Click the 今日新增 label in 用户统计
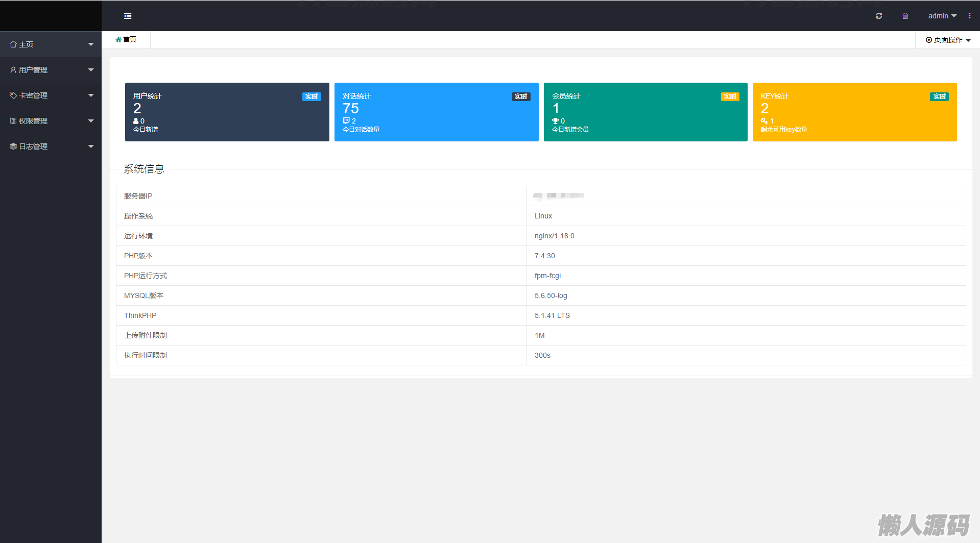980x543 pixels. coord(146,130)
